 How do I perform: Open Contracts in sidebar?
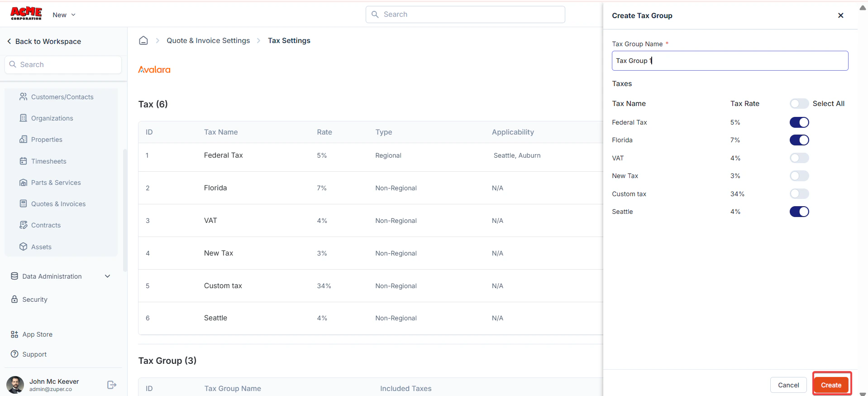coord(46,225)
